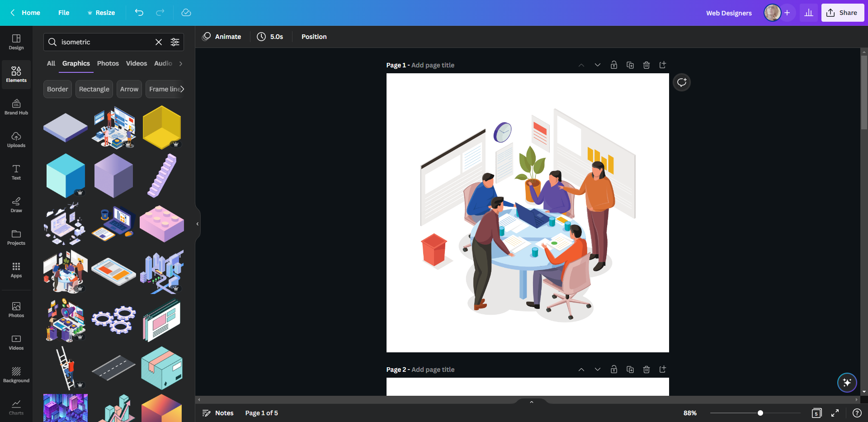Screen dimensions: 868x422
Task: Click the Animate button
Action: click(x=222, y=37)
